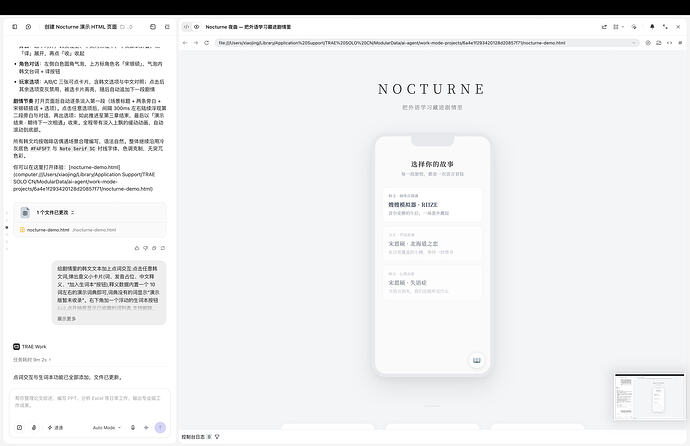Switch to code view toggle

pos(187,27)
